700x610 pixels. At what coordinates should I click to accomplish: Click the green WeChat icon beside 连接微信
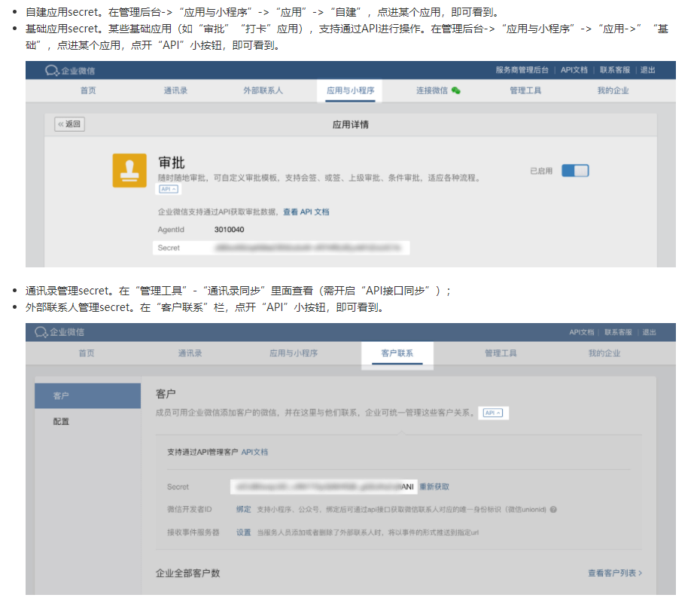point(456,90)
